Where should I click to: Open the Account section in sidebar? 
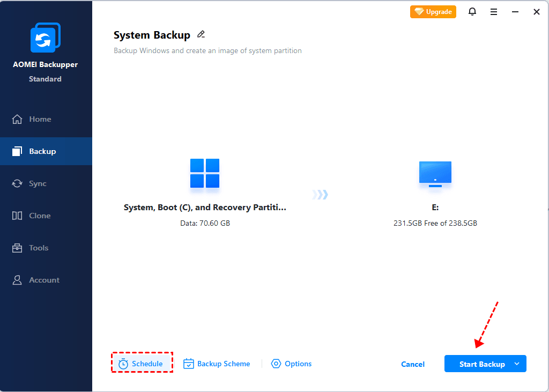pos(43,279)
